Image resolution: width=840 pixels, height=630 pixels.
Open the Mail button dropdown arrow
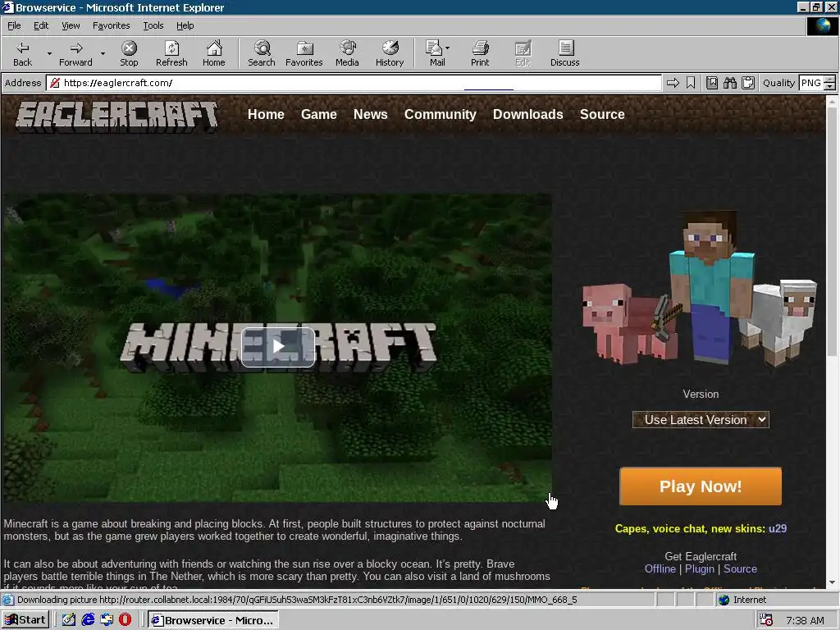448,48
